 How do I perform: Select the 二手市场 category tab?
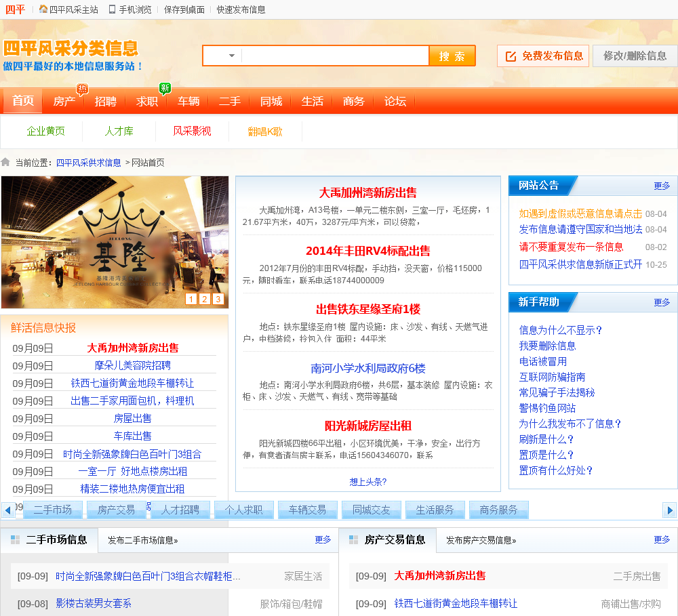53,510
